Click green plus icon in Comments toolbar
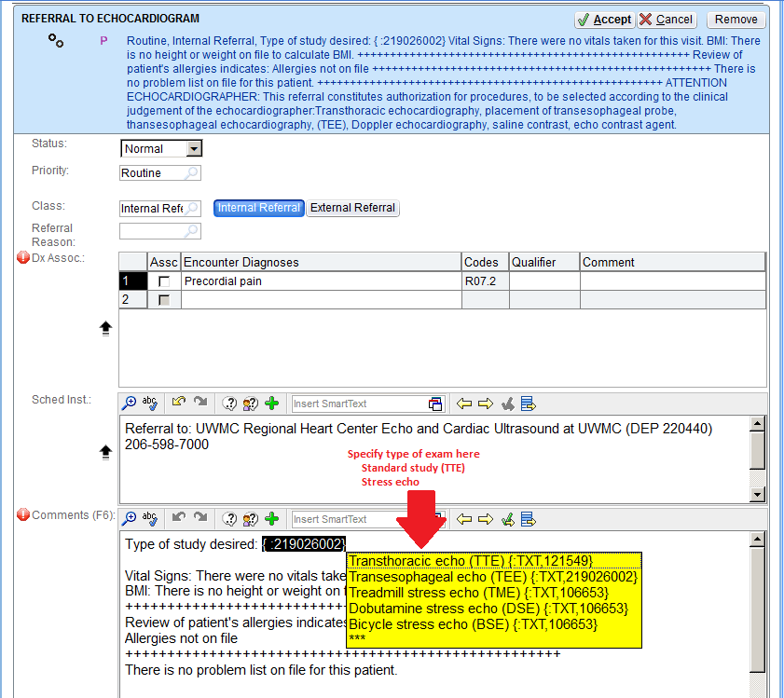The image size is (784, 698). tap(271, 518)
